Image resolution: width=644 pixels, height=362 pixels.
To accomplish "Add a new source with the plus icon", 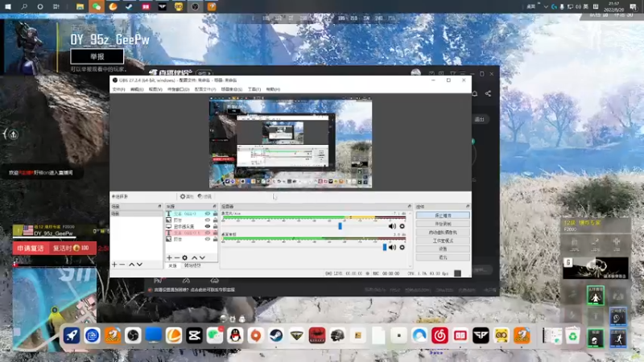I will tap(169, 257).
